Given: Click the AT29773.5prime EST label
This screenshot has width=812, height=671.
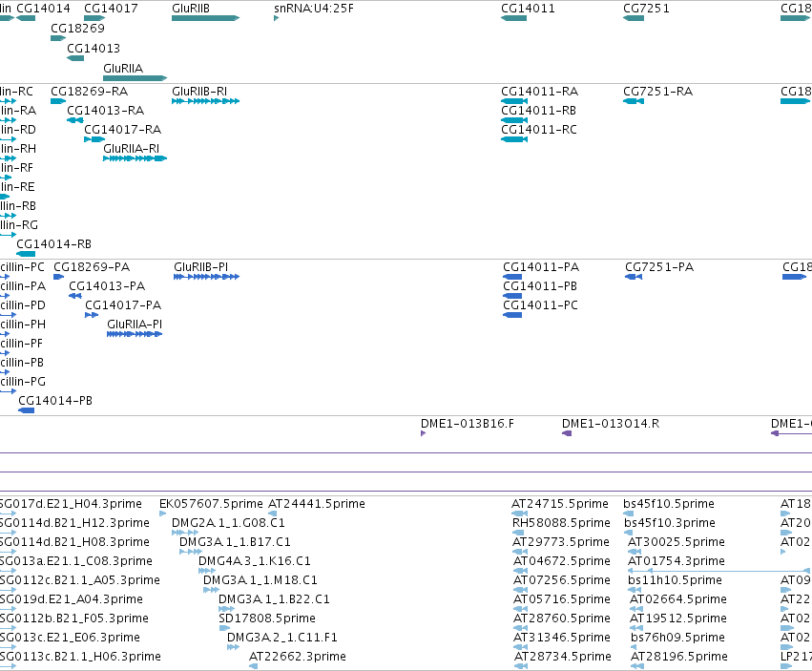Looking at the screenshot, I should (x=561, y=542).
